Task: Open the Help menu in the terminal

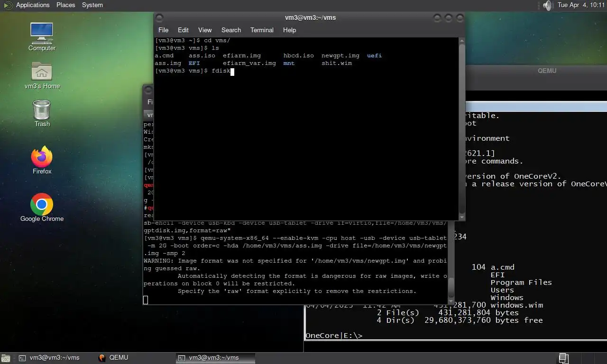Action: pyautogui.click(x=289, y=30)
